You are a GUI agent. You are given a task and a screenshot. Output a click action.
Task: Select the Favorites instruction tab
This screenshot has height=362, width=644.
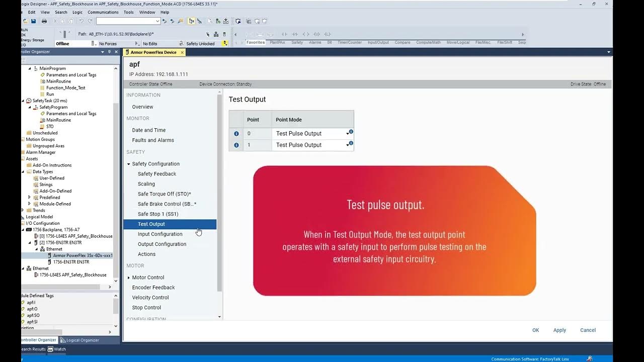pos(256,42)
